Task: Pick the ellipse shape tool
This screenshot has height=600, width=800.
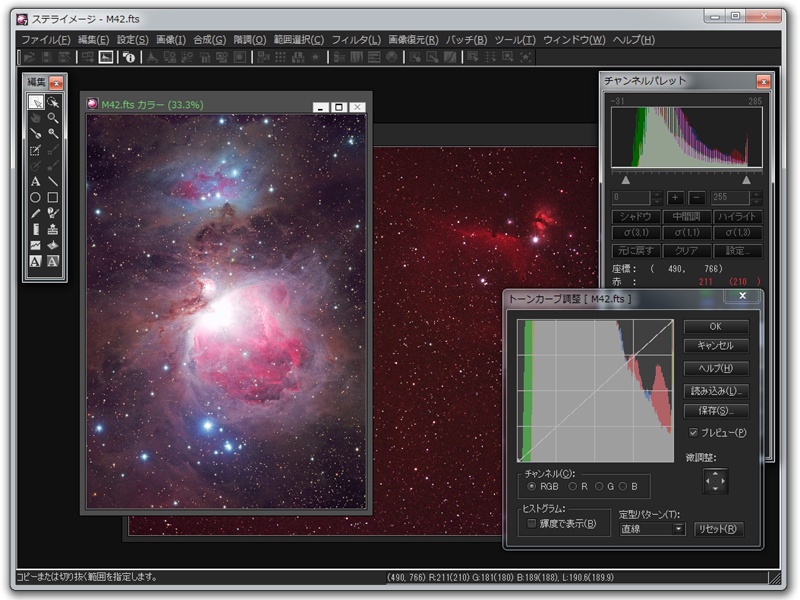Action: tap(35, 197)
